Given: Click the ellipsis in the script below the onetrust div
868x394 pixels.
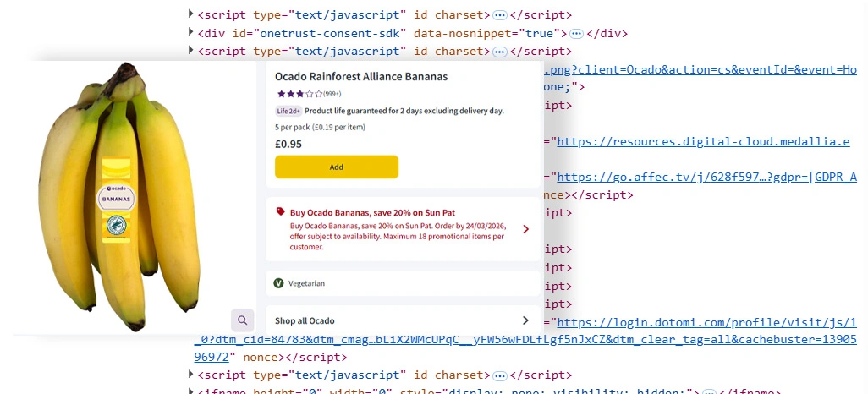Looking at the screenshot, I should click(x=499, y=52).
